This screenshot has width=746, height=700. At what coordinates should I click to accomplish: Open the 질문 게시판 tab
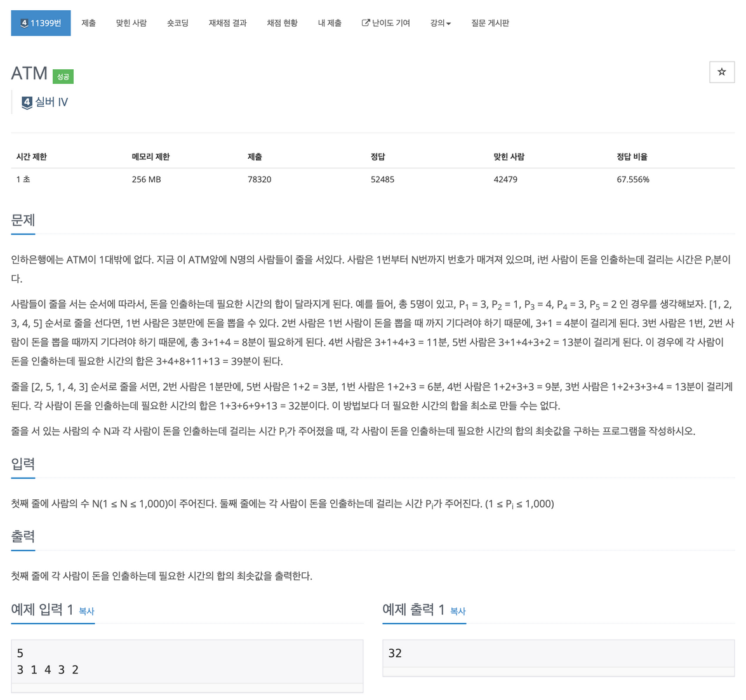click(490, 23)
